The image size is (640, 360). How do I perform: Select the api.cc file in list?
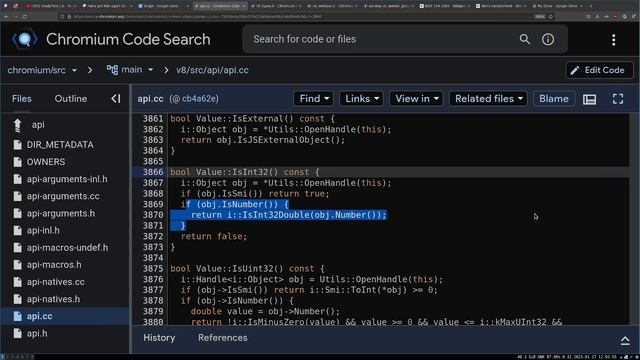65,316
